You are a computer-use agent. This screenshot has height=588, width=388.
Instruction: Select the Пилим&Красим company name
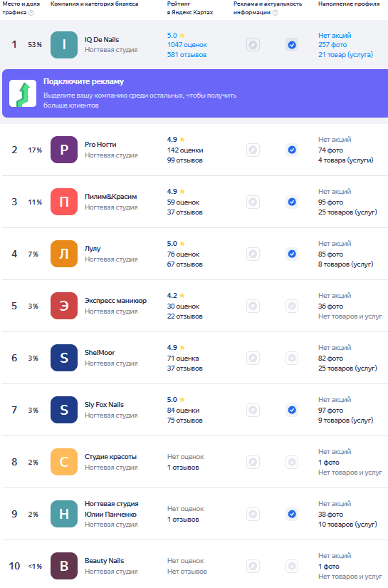(x=111, y=197)
